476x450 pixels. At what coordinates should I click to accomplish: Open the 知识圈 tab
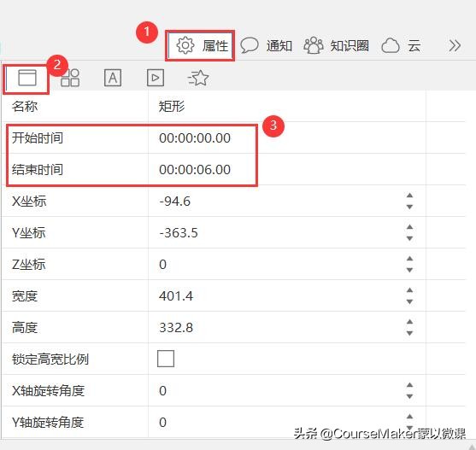click(x=336, y=46)
